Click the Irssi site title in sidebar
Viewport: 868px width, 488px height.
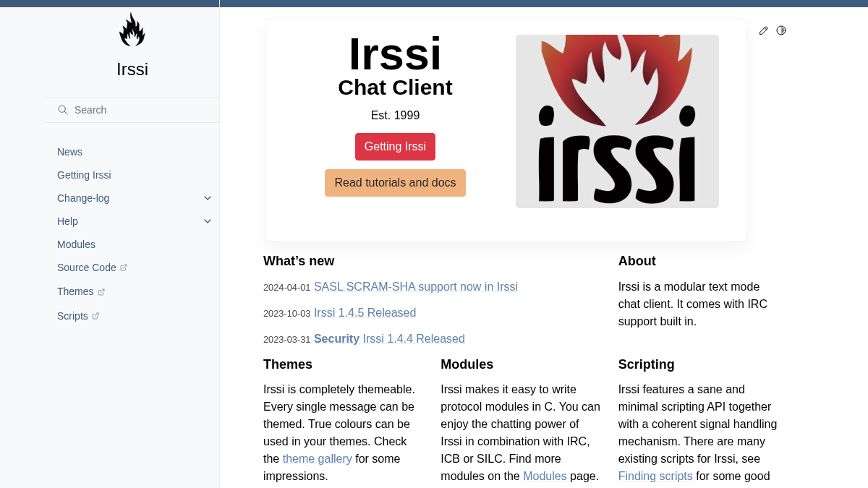132,69
